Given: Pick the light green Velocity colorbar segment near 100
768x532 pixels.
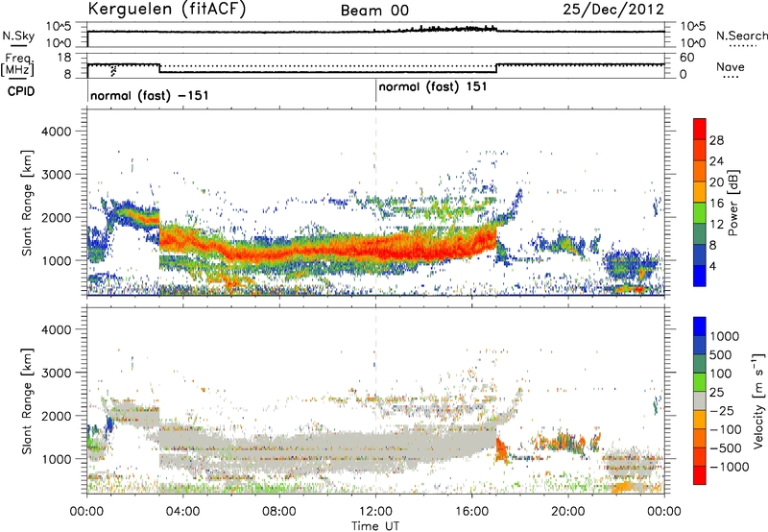Looking at the screenshot, I should coord(700,382).
